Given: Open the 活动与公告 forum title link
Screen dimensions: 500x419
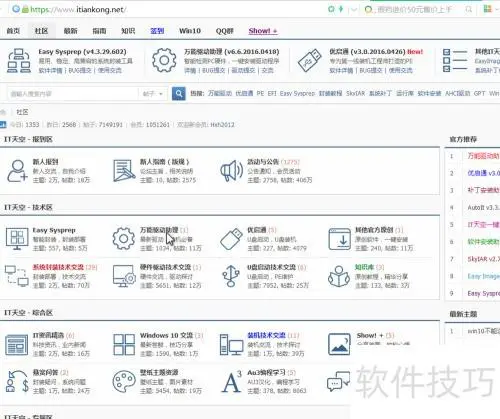Looking at the screenshot, I should [x=263, y=162].
